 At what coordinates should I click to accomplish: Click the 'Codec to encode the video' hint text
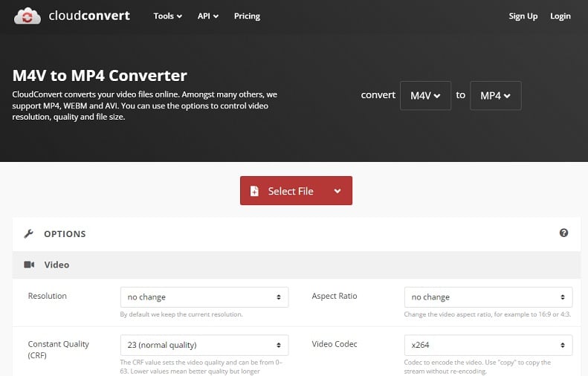[477, 366]
